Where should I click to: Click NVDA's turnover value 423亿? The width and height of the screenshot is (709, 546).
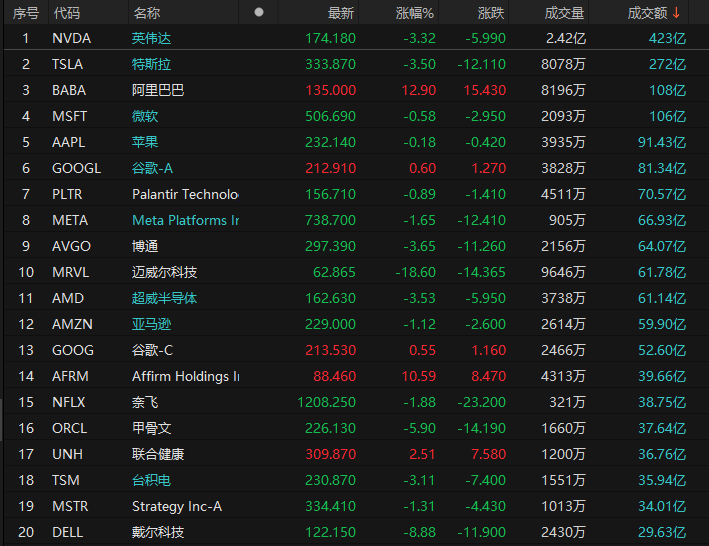[667, 38]
